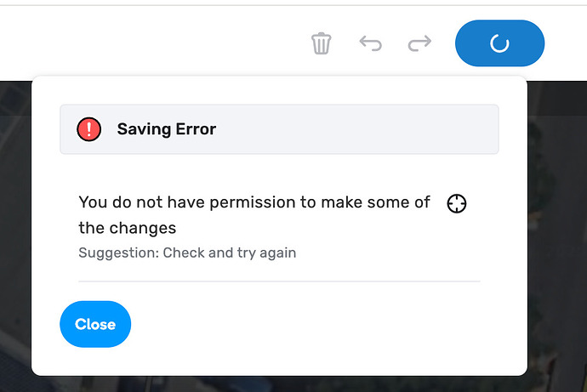Click the loading spinner in the blue button
The height and width of the screenshot is (392, 587).
pos(499,43)
